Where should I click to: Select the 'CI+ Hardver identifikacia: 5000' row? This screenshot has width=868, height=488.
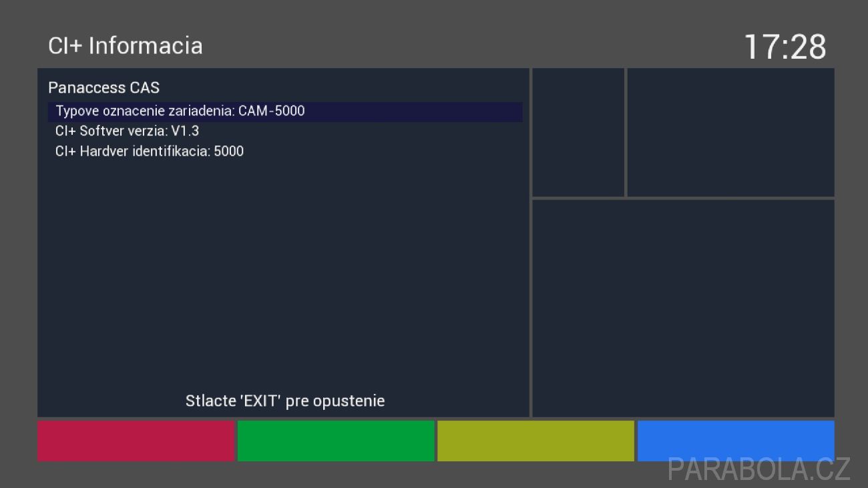[285, 152]
